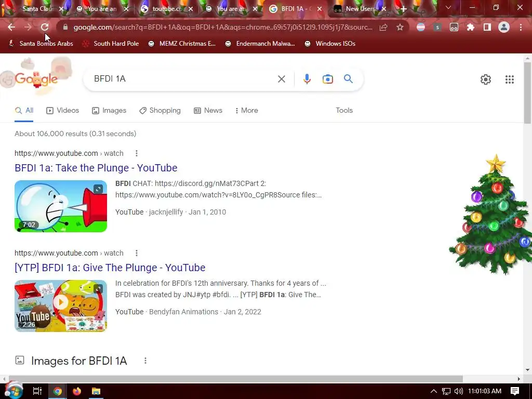Open South Hard Pole bookmark
Viewport: 532px width, 399px height.
tap(111, 44)
